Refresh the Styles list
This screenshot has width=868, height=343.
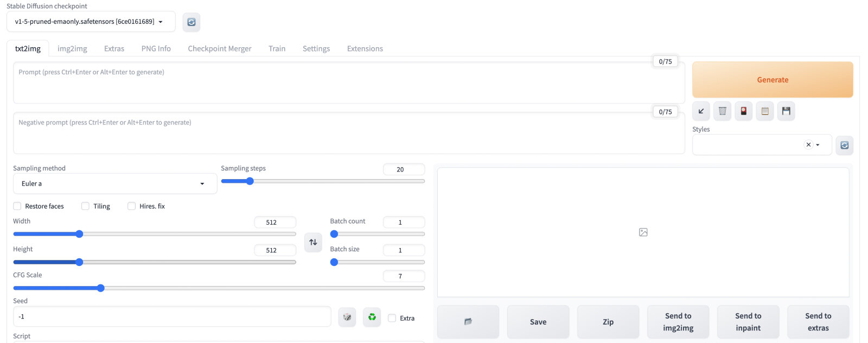coord(844,145)
